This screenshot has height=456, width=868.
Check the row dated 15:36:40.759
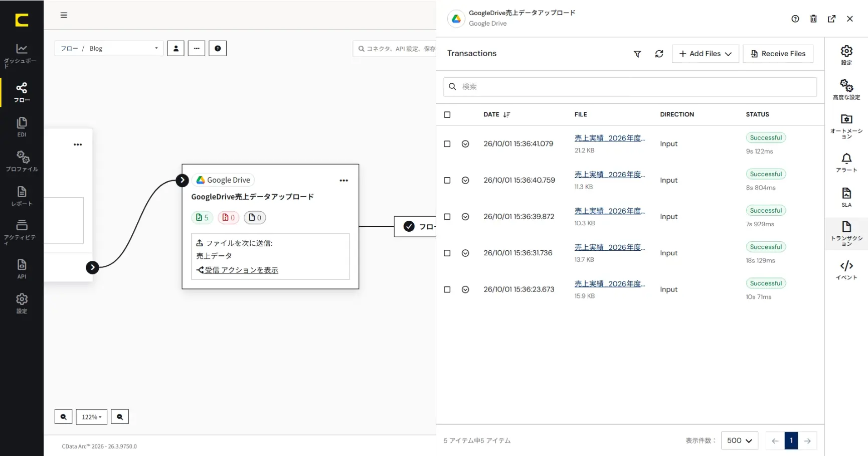point(447,181)
